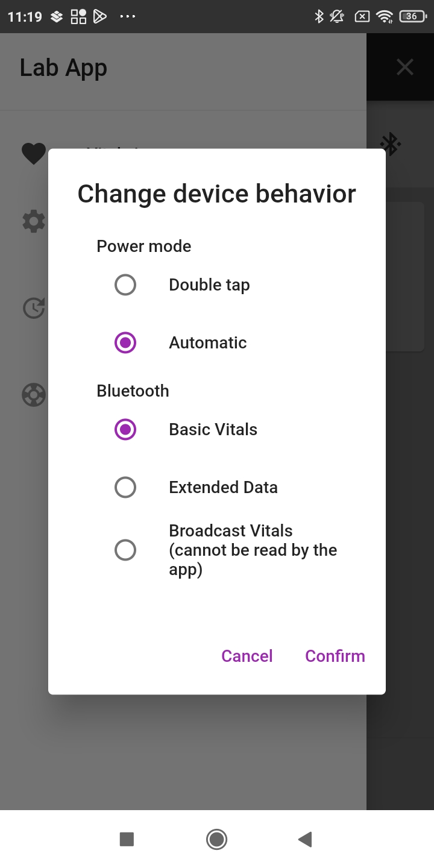The image size is (434, 868).
Task: Open the settings gear icon in sidebar
Action: [x=34, y=222]
